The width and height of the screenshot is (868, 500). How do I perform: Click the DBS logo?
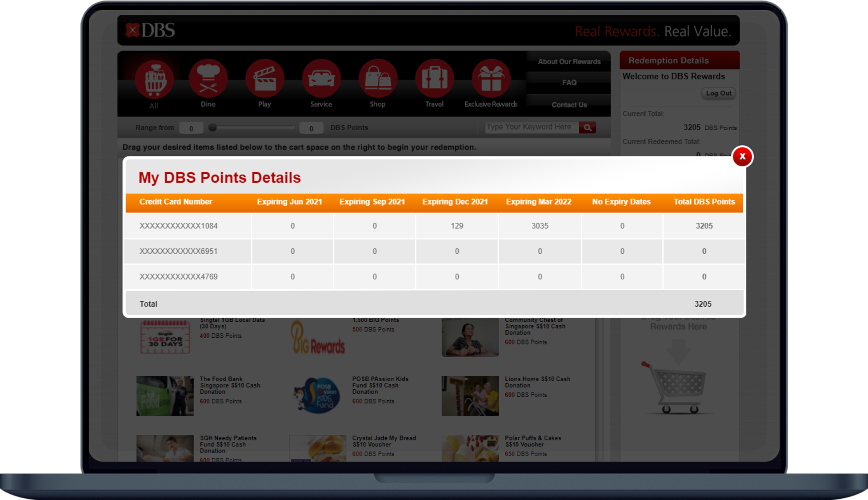click(x=150, y=30)
